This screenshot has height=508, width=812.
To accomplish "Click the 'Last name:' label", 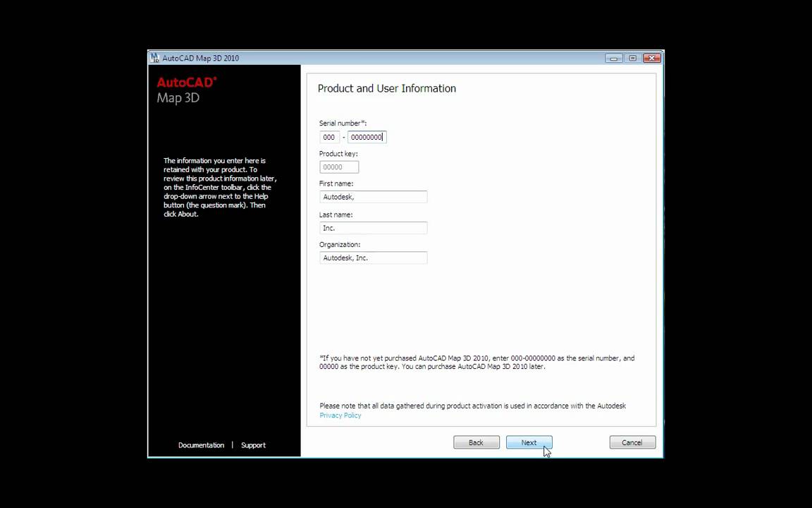I will (336, 214).
